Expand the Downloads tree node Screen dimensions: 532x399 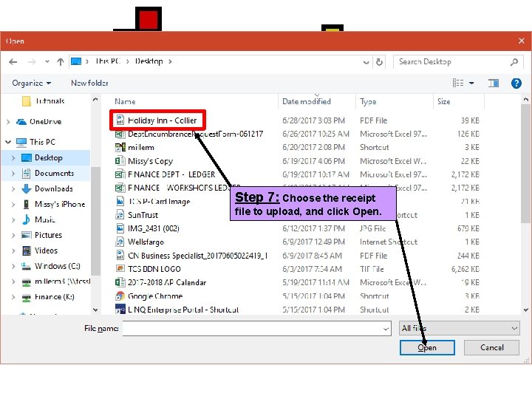[13, 188]
